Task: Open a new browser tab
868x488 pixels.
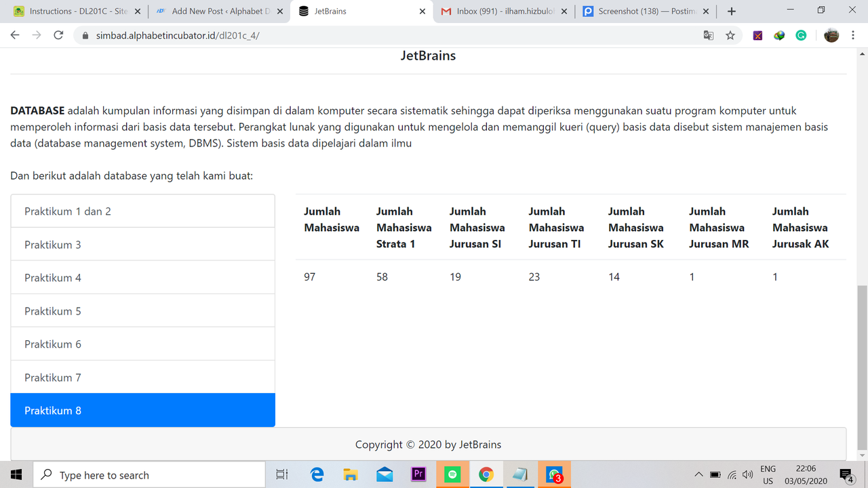Action: [732, 12]
